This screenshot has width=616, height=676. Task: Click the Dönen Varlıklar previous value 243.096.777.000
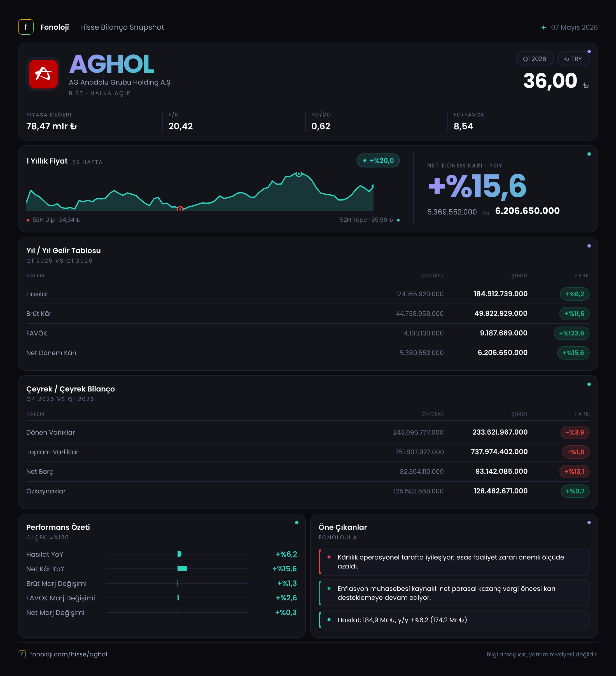coord(418,432)
